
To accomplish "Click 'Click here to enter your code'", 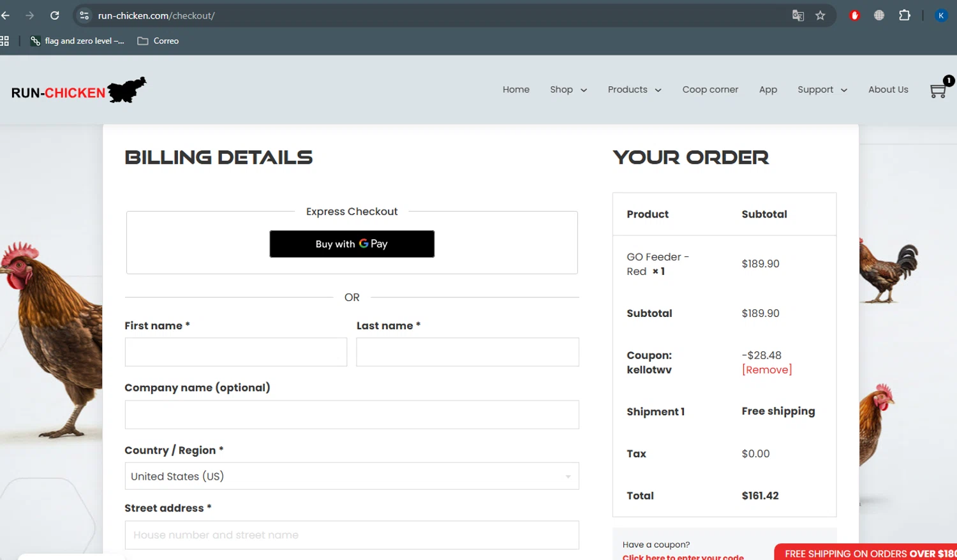I will click(x=683, y=556).
